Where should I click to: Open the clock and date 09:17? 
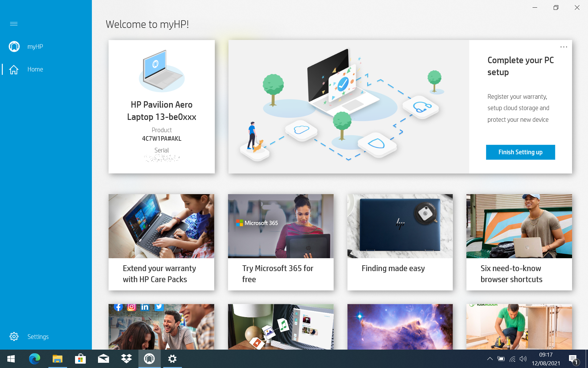(x=546, y=359)
